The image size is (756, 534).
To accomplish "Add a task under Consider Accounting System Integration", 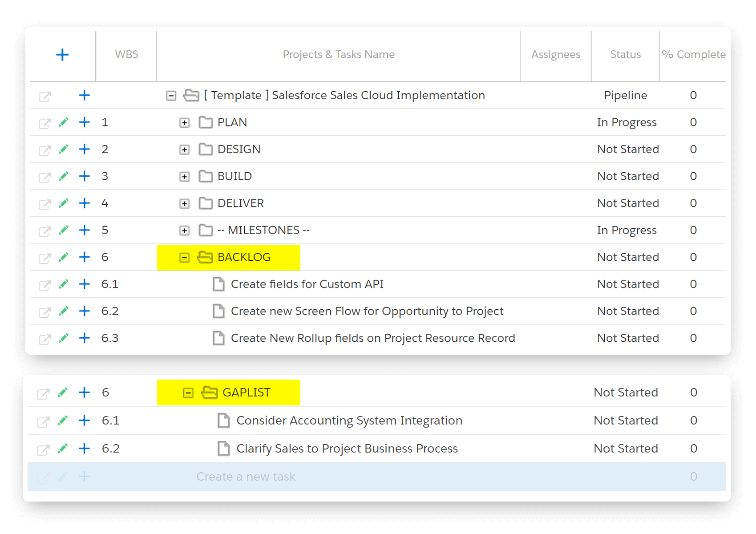I will (x=84, y=421).
